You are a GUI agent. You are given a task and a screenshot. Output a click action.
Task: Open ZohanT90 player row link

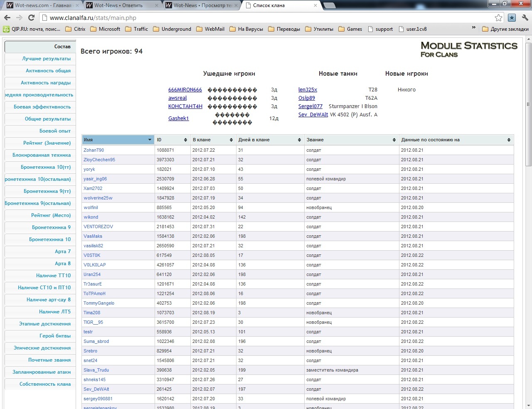[x=94, y=150]
